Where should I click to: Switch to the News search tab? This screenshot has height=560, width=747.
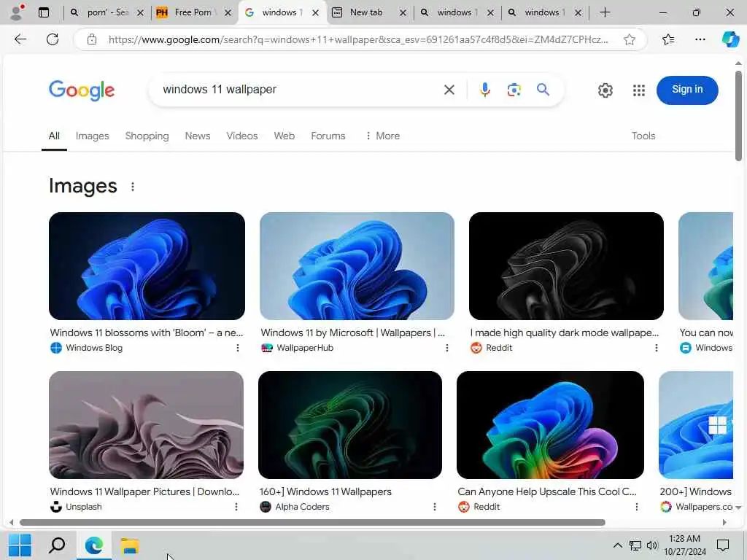(x=197, y=136)
